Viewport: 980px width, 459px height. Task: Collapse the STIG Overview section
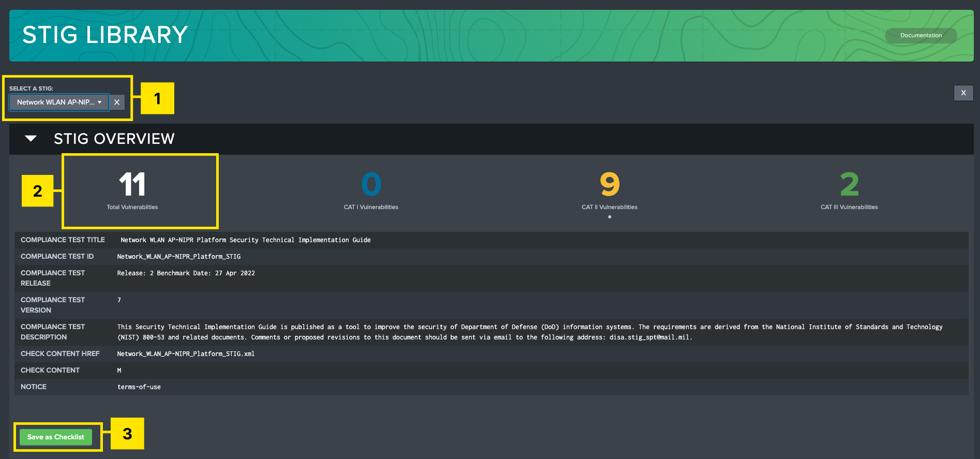pos(31,139)
